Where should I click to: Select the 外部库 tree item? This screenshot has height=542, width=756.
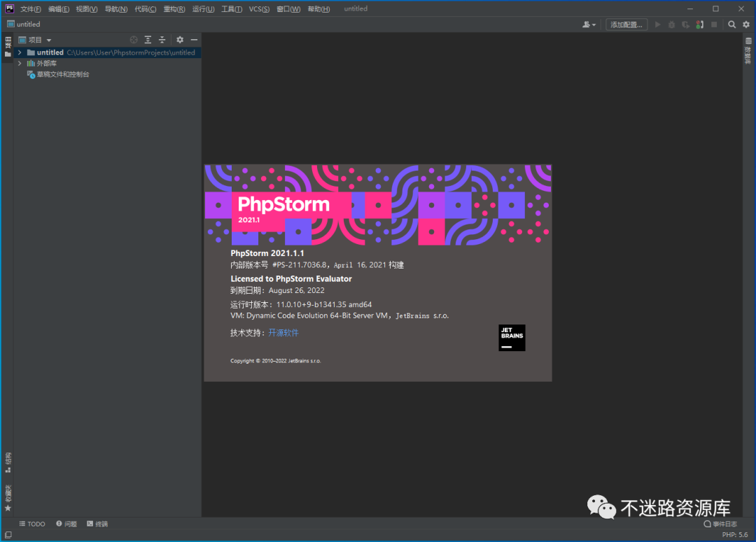42,63
